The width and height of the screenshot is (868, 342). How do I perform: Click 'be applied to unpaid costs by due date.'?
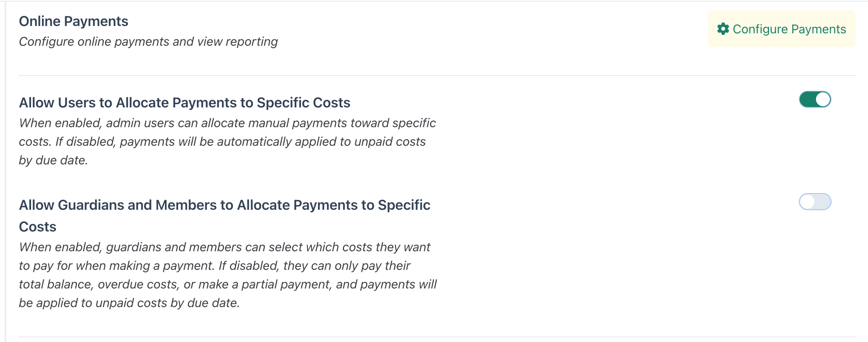click(129, 303)
